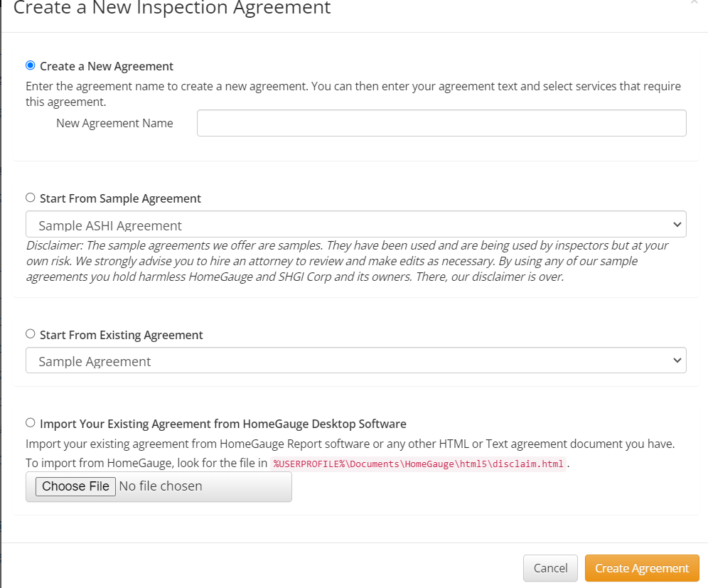Click the 'New Agreement Name' field label
708x588 pixels.
coord(114,123)
